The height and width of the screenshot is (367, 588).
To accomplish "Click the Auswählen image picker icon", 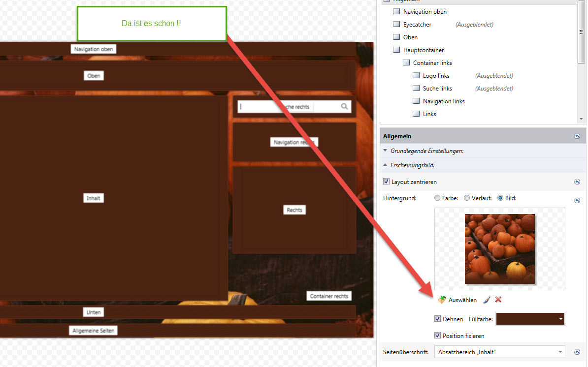I will (442, 300).
